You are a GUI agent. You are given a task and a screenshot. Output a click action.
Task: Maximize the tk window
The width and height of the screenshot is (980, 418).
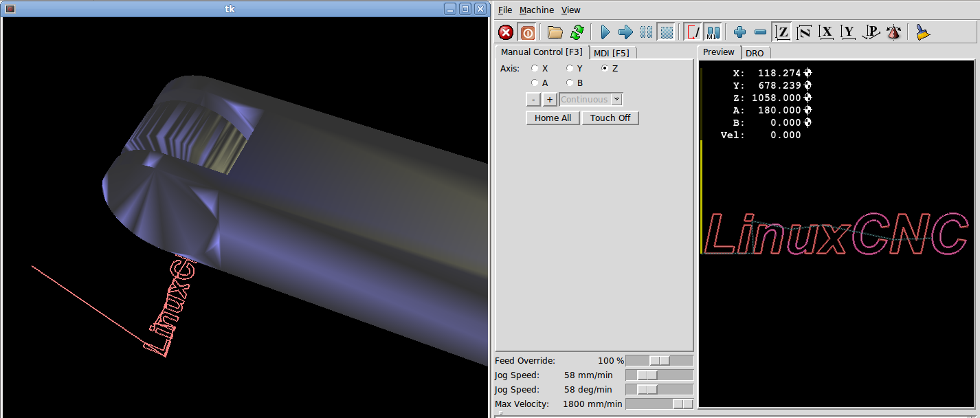click(465, 9)
